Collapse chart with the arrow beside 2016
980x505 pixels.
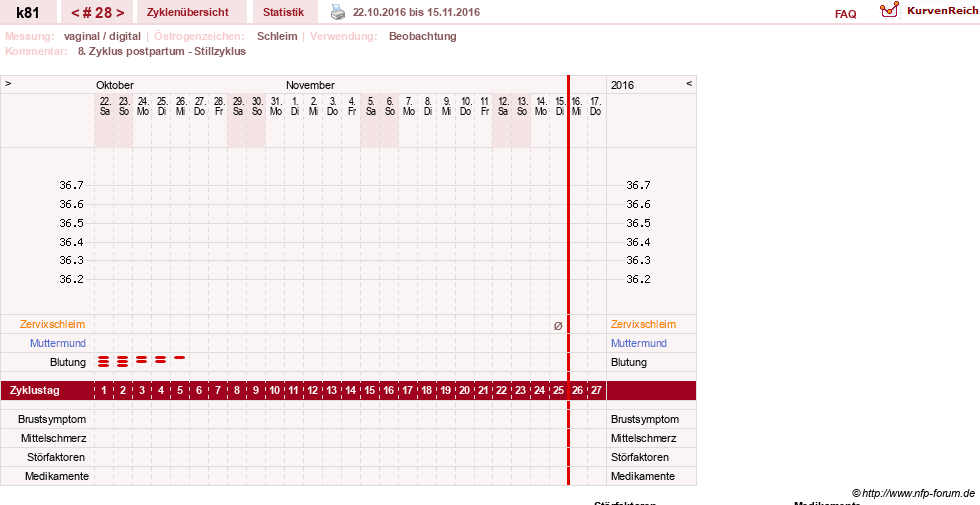[x=689, y=83]
